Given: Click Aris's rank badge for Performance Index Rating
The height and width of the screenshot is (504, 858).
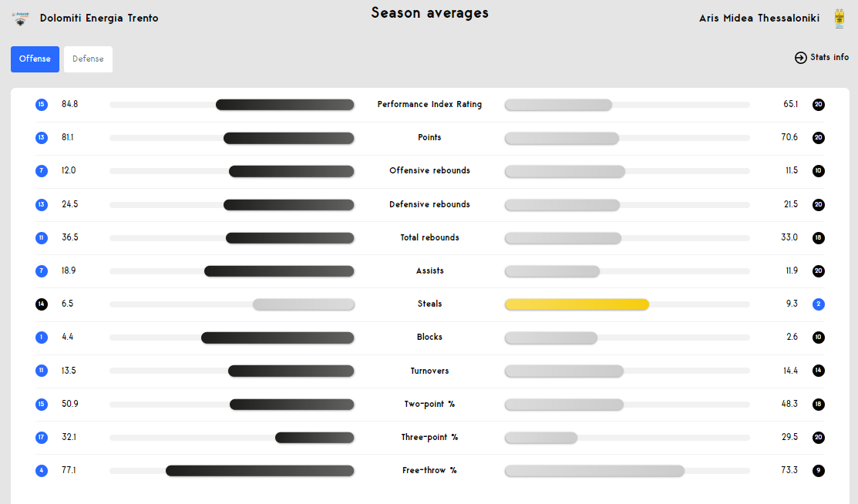Looking at the screenshot, I should (x=819, y=105).
